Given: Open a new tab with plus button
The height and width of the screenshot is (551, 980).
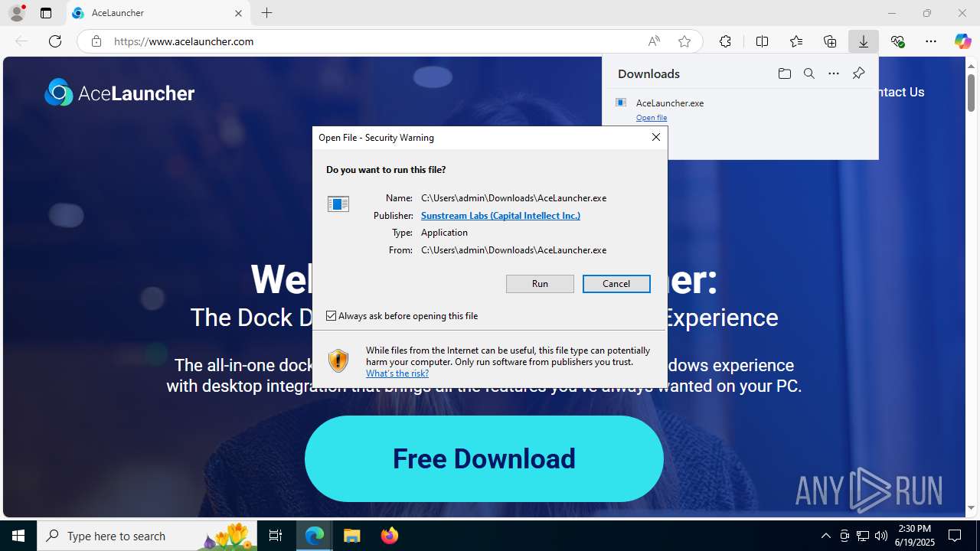Looking at the screenshot, I should (266, 13).
